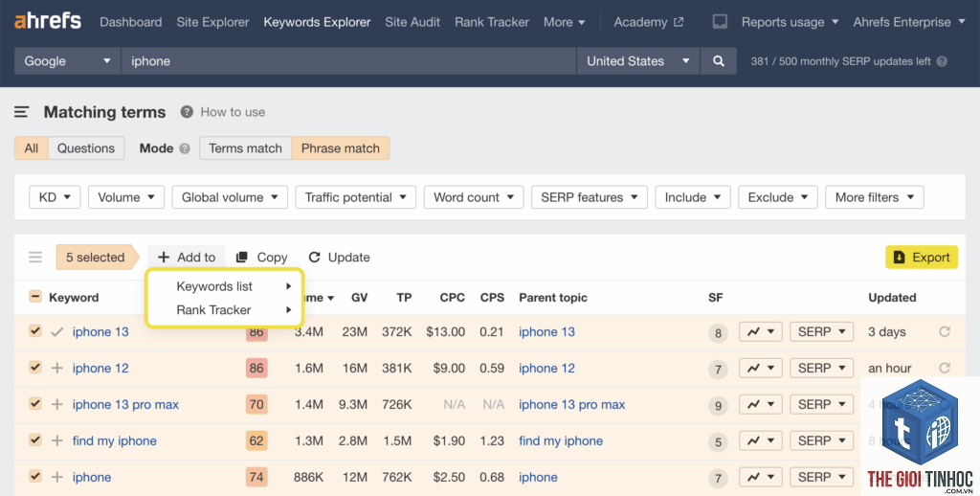Viewport: 980px width, 496px height.
Task: Switch mode to Terms match
Action: click(246, 148)
